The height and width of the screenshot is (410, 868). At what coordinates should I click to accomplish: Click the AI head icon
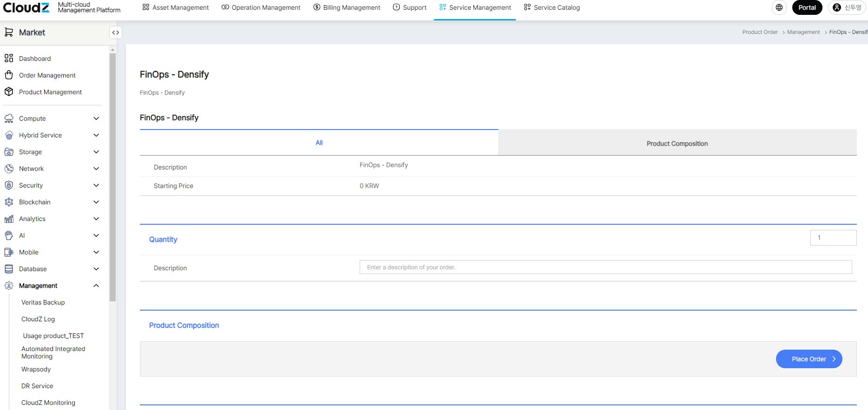click(9, 235)
